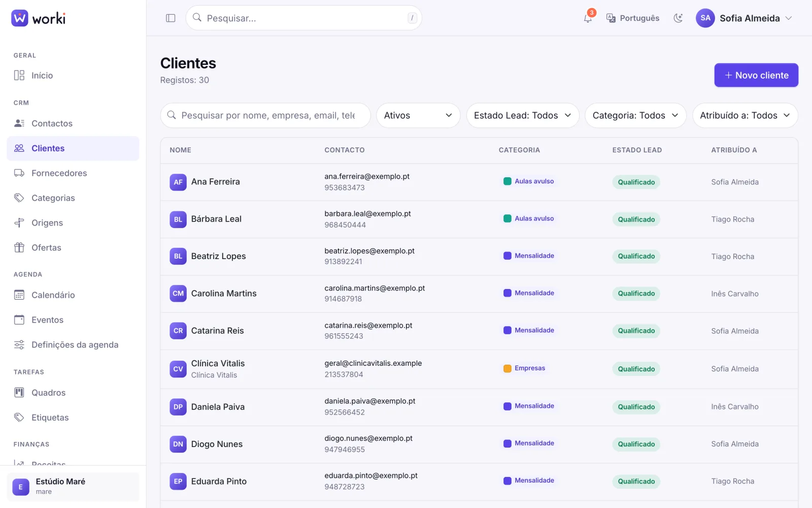Click the Eventos icon
The height and width of the screenshot is (508, 812).
point(19,320)
